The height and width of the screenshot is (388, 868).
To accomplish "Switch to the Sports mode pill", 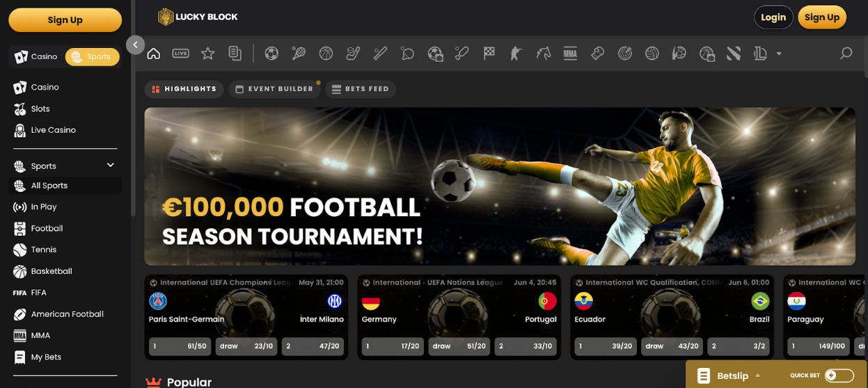I will pos(92,57).
